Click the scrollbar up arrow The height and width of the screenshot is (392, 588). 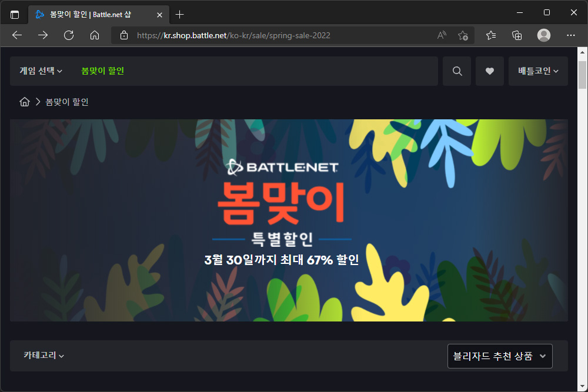(582, 52)
